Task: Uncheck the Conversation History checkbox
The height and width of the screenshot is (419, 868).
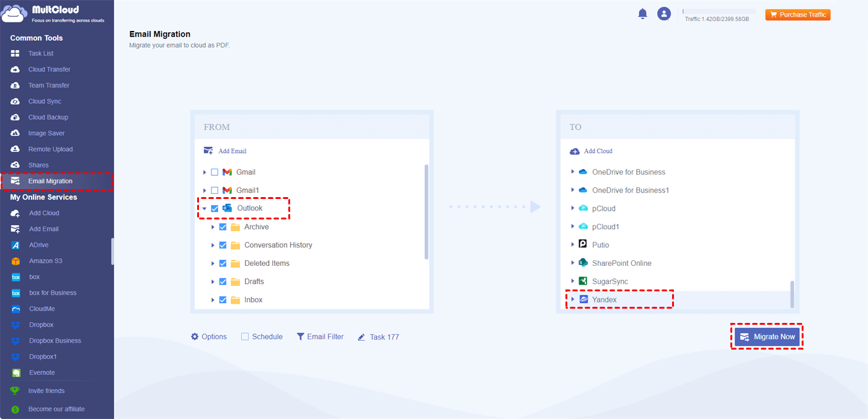Action: (x=223, y=245)
